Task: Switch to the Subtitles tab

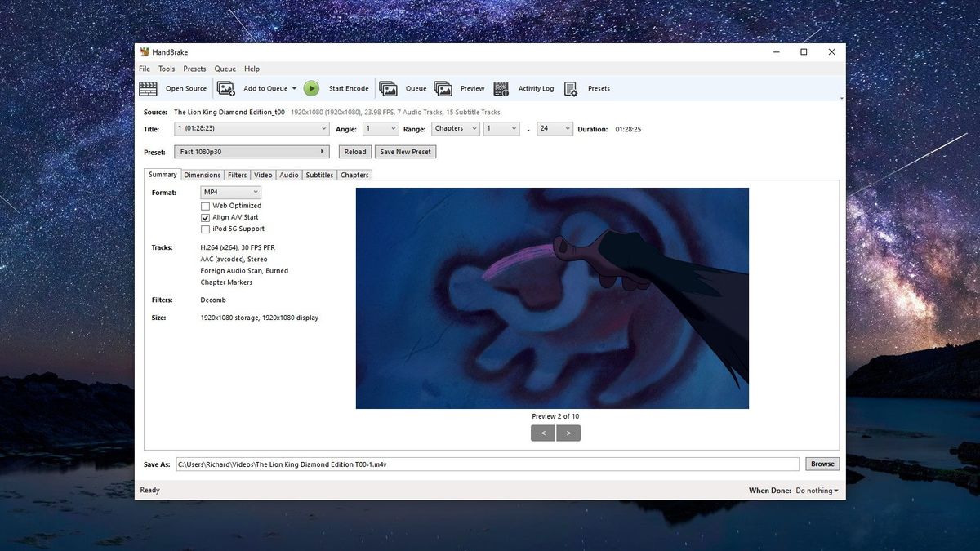Action: pos(318,175)
